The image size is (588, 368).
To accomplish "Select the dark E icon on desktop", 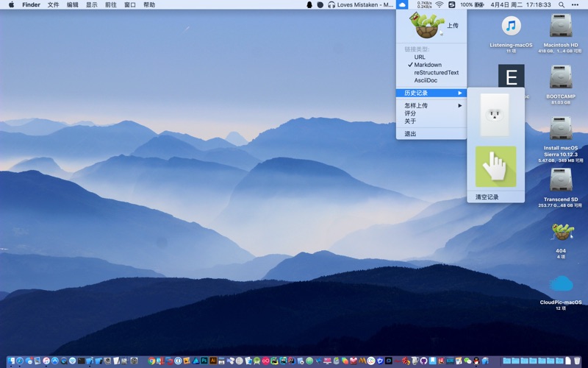I will (x=511, y=77).
